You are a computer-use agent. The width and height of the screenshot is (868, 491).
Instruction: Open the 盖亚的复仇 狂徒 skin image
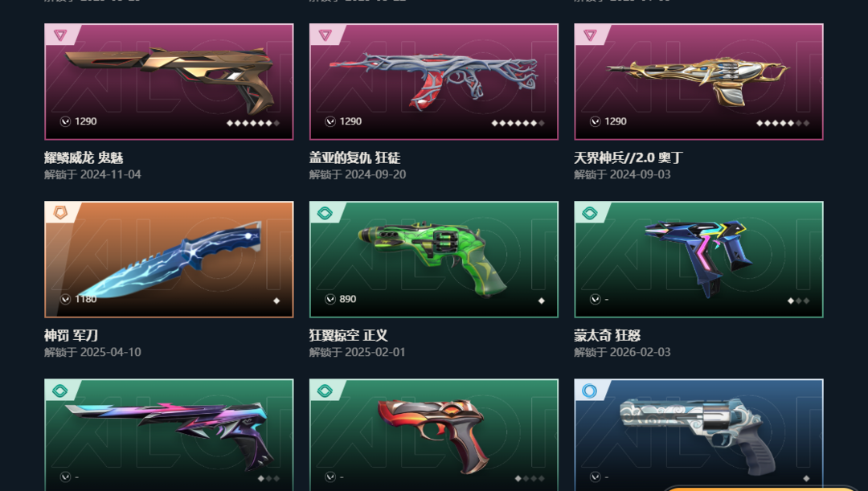pyautogui.click(x=434, y=81)
